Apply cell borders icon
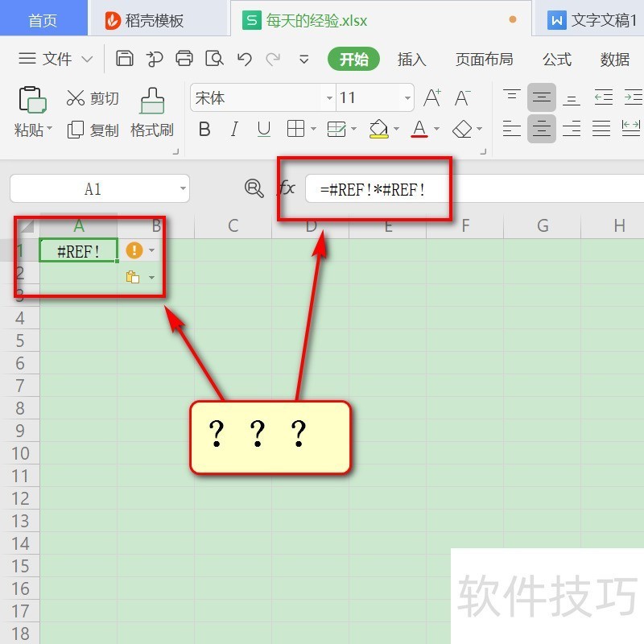This screenshot has width=644, height=644. click(x=295, y=129)
